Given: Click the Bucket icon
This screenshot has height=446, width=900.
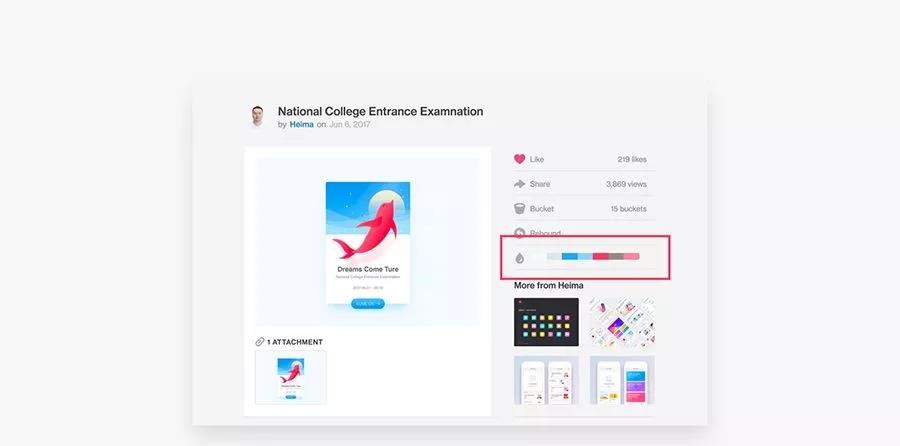Looking at the screenshot, I should 519,208.
